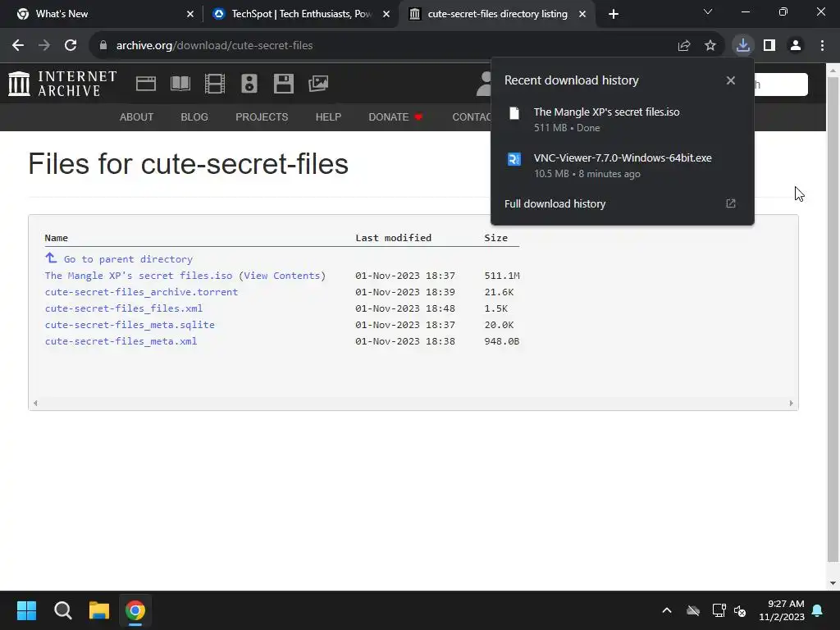Open the ABOUT menu item
840x630 pixels.
click(137, 116)
